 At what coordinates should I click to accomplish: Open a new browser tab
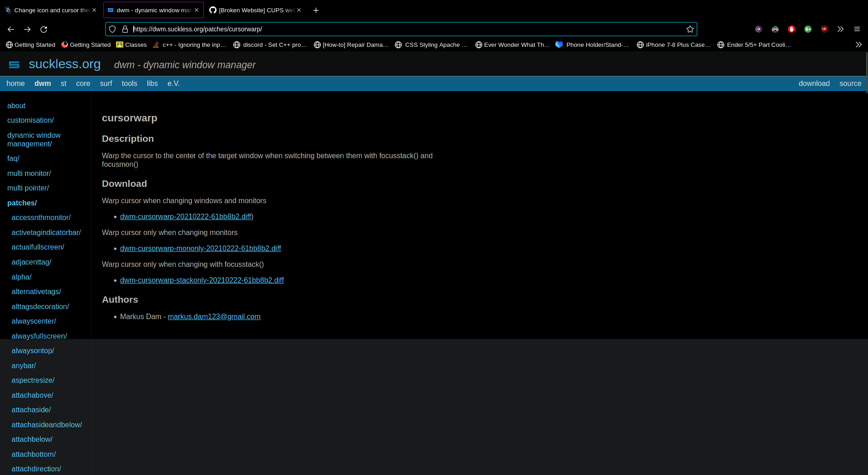pos(316,10)
